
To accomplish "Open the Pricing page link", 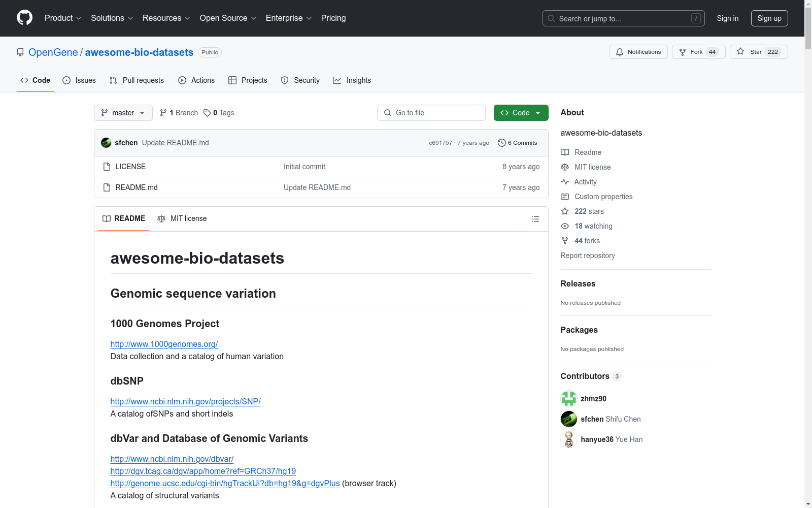I will click(333, 18).
